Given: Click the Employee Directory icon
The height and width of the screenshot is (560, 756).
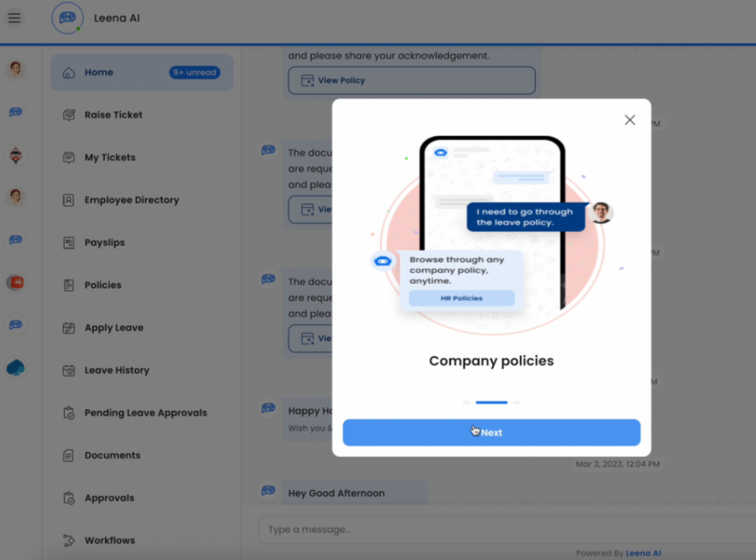Looking at the screenshot, I should 68,200.
